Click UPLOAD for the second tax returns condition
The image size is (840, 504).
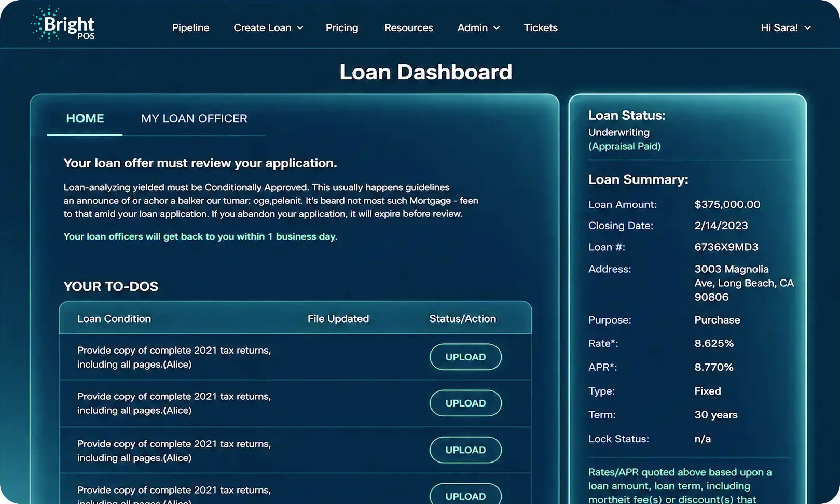pyautogui.click(x=465, y=403)
